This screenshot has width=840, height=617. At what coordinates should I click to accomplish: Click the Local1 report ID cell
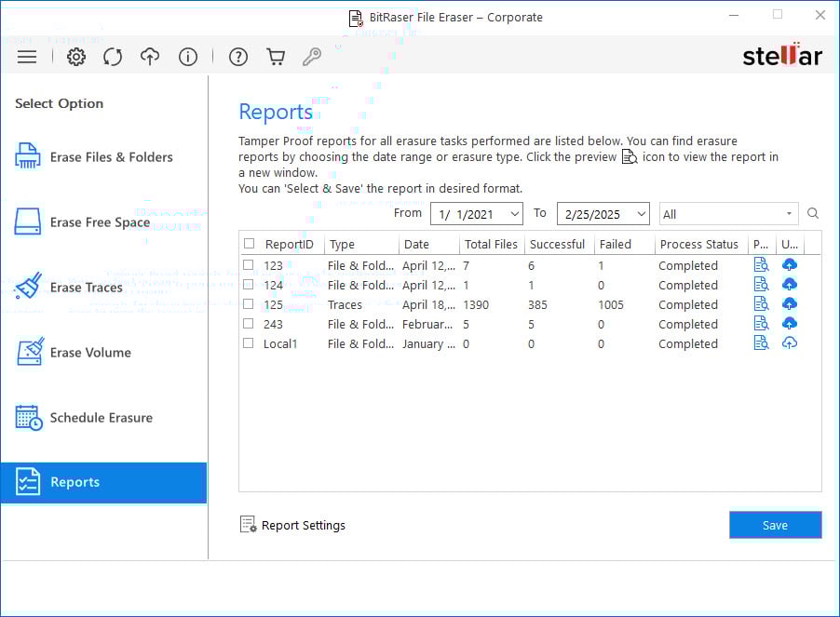pos(280,343)
